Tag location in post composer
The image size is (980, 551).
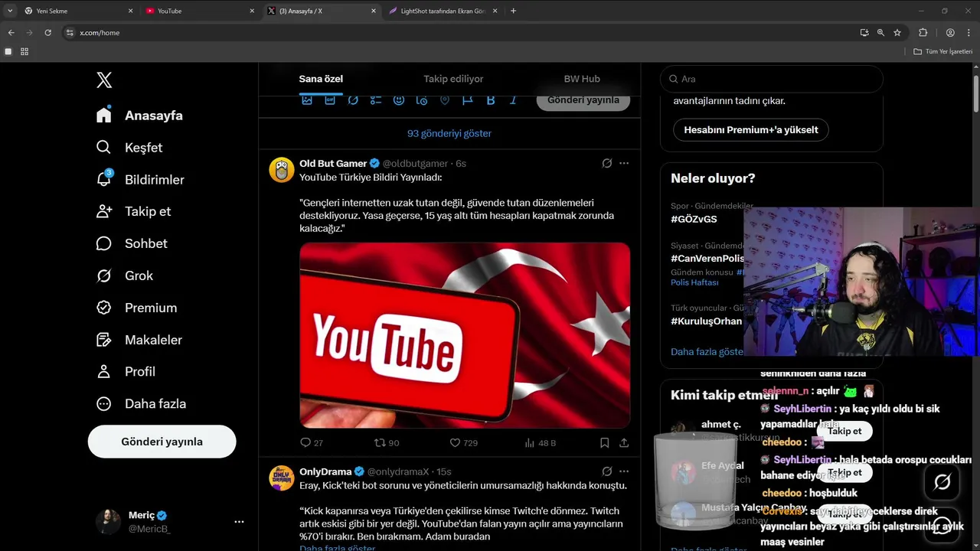click(x=445, y=100)
